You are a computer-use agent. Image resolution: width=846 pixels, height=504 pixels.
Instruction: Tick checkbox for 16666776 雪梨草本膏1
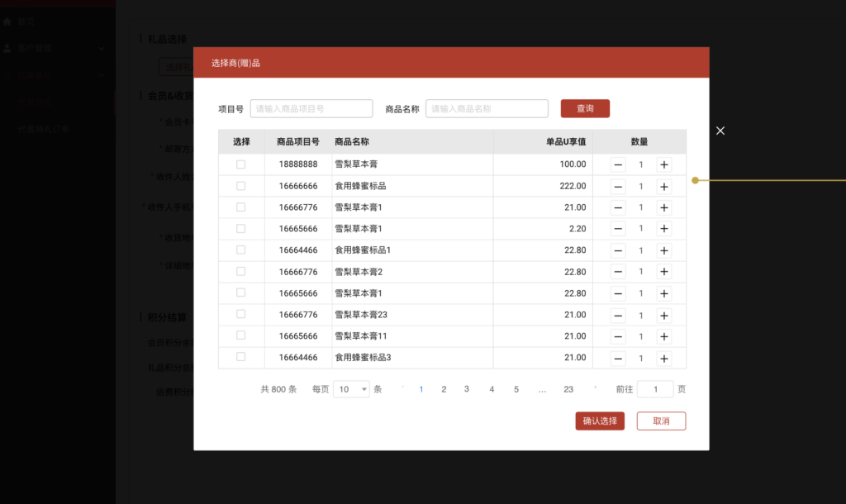point(240,207)
